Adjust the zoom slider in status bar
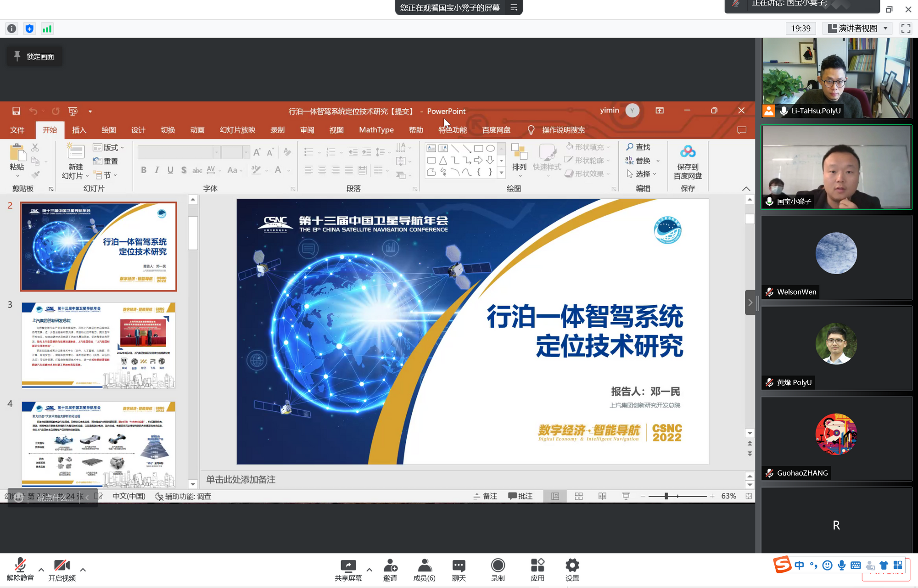 666,496
